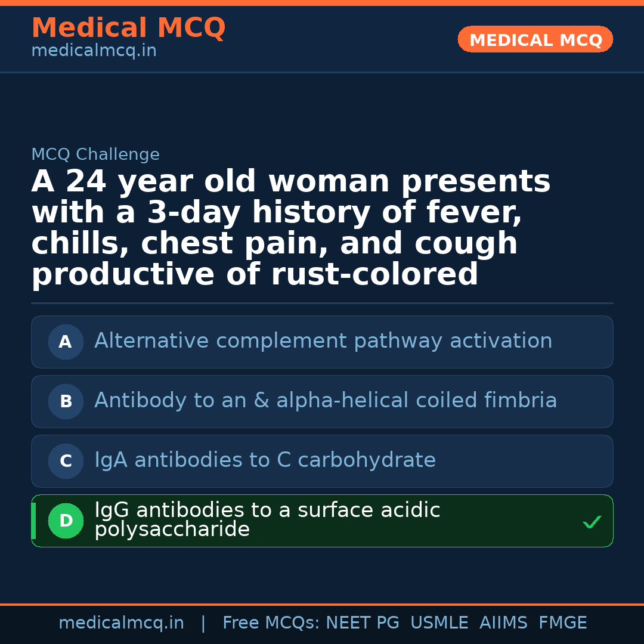Click the letter A circle icon
The width and height of the screenshot is (644, 644).
click(x=66, y=342)
